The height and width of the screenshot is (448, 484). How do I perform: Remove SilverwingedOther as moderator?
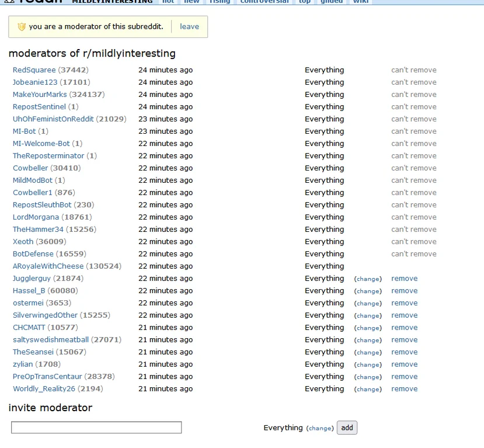tap(405, 315)
